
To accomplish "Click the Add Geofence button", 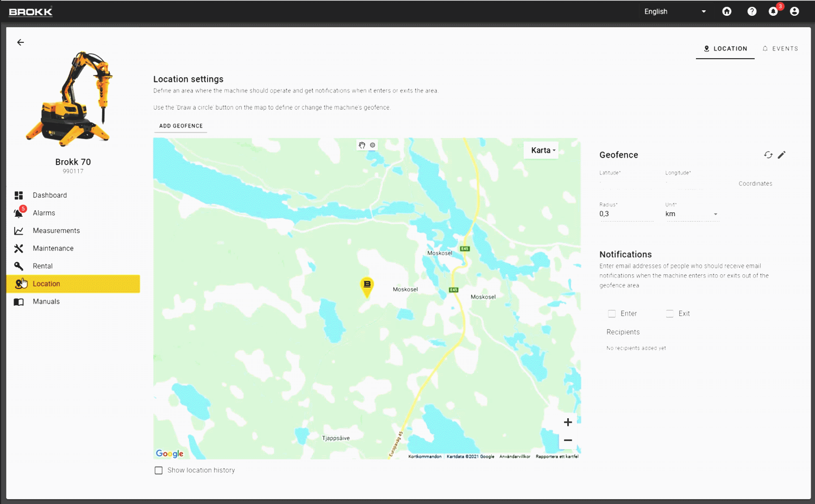I will click(180, 126).
